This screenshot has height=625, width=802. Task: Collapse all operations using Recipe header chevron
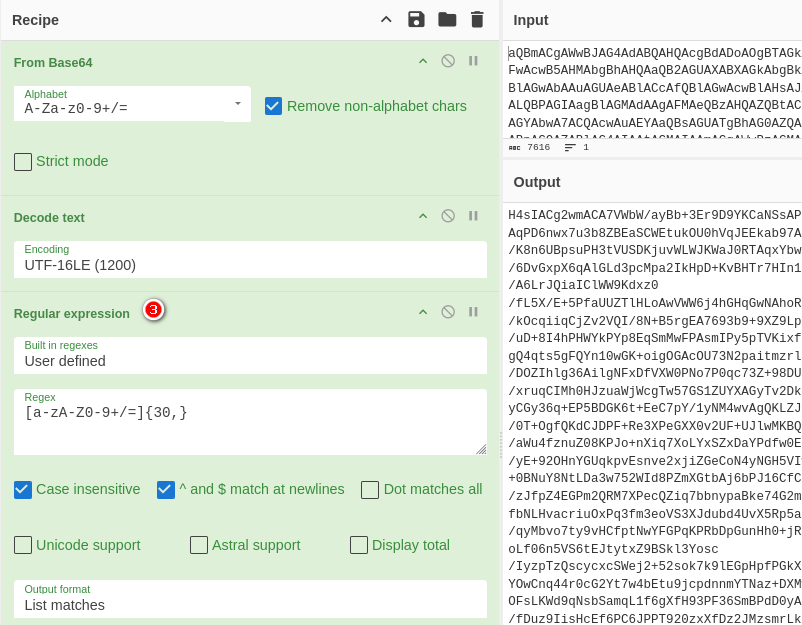[386, 20]
